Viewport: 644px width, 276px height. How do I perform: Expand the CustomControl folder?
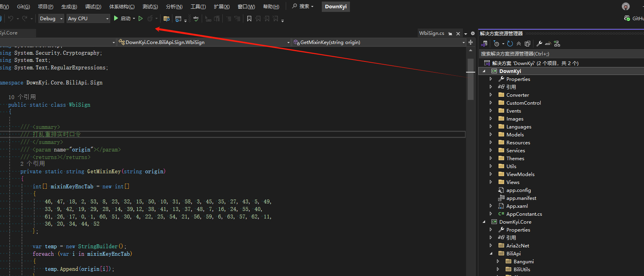pyautogui.click(x=491, y=103)
